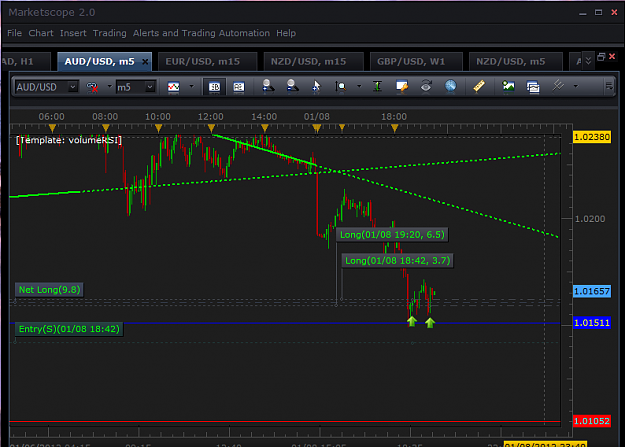The image size is (625, 447).
Task: Open the File menu
Action: click(14, 33)
